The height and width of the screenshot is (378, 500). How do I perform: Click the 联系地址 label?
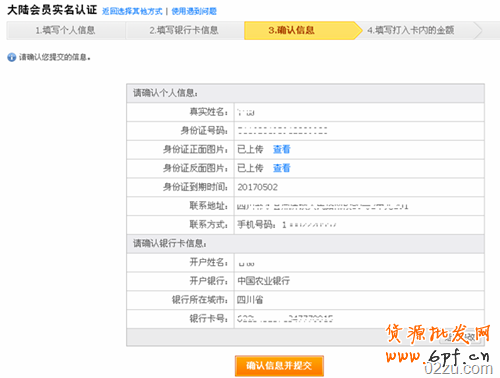pos(209,206)
